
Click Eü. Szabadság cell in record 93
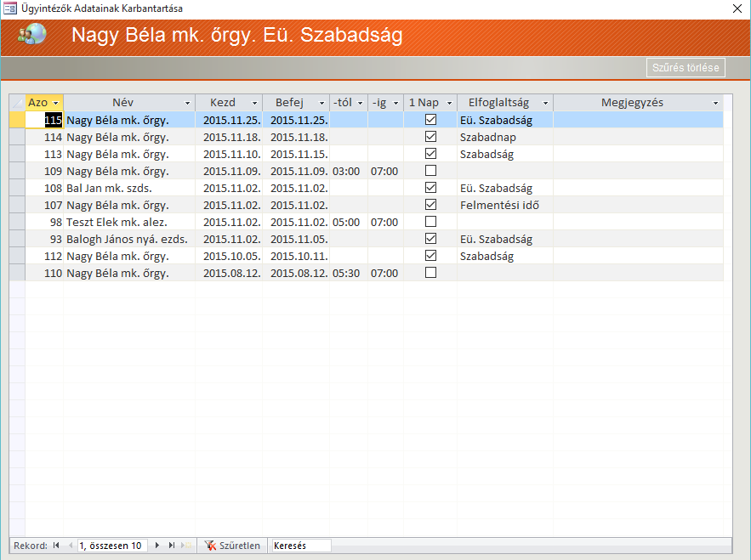click(505, 239)
